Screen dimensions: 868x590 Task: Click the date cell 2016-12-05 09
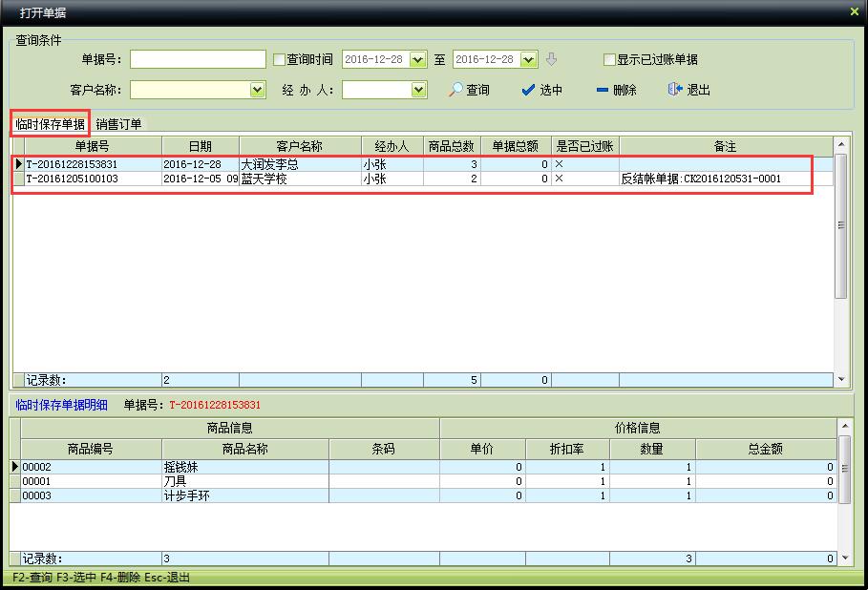click(x=201, y=179)
